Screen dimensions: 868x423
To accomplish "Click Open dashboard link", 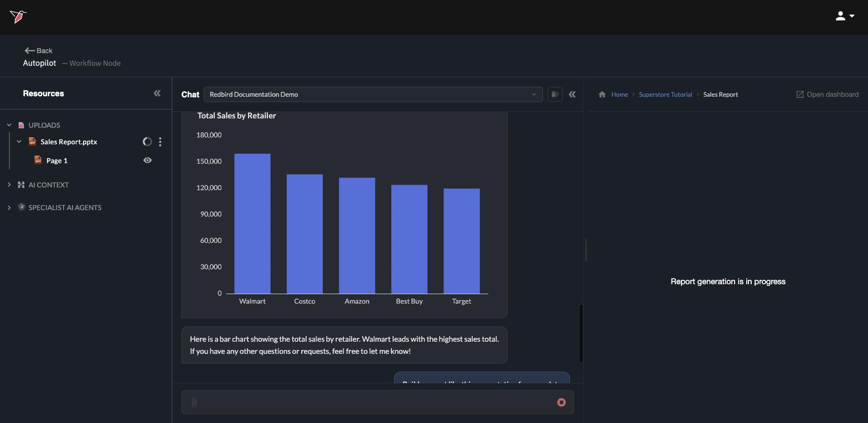I will [827, 95].
